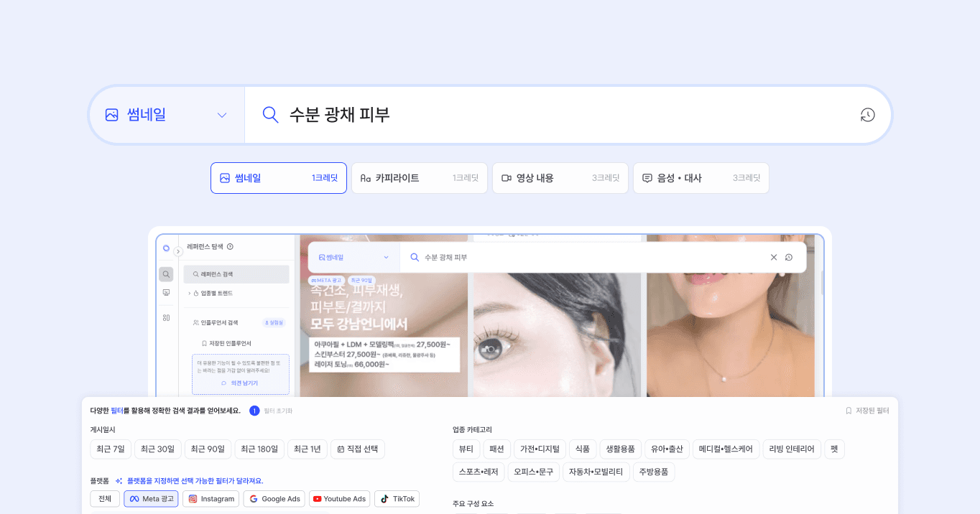Viewport: 980px width, 514px height.
Task: Open 레퍼런스 검색 in the sidebar
Action: pos(236,274)
